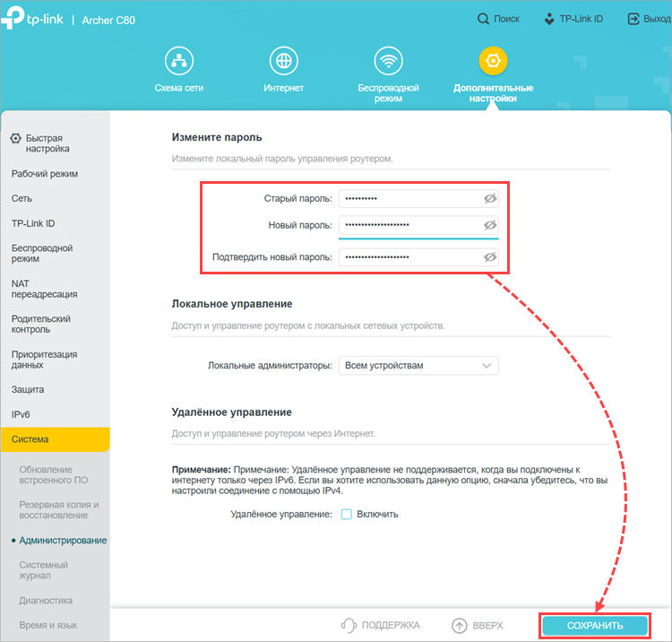
Task: Click the СОХРАНИТЬ button
Action: click(x=595, y=626)
